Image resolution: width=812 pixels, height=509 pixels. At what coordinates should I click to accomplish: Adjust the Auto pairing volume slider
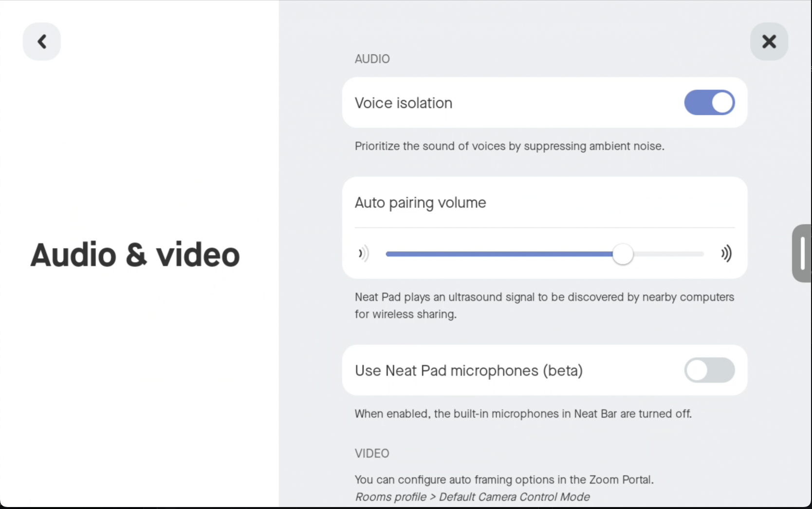tap(624, 254)
